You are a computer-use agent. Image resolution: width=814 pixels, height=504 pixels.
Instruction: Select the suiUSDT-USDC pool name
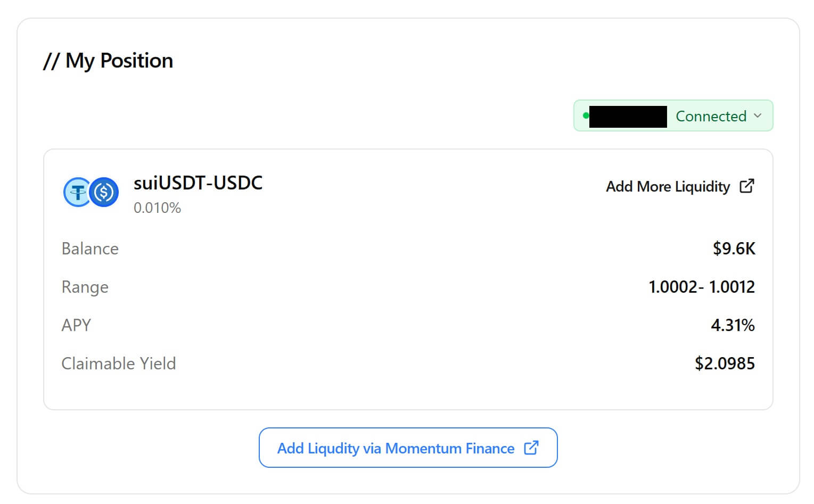coord(198,183)
